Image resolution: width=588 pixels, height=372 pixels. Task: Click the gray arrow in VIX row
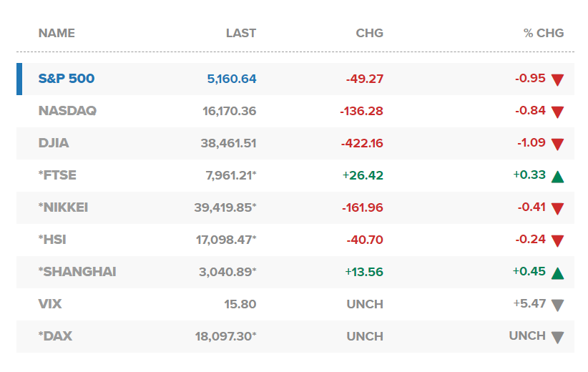click(557, 305)
